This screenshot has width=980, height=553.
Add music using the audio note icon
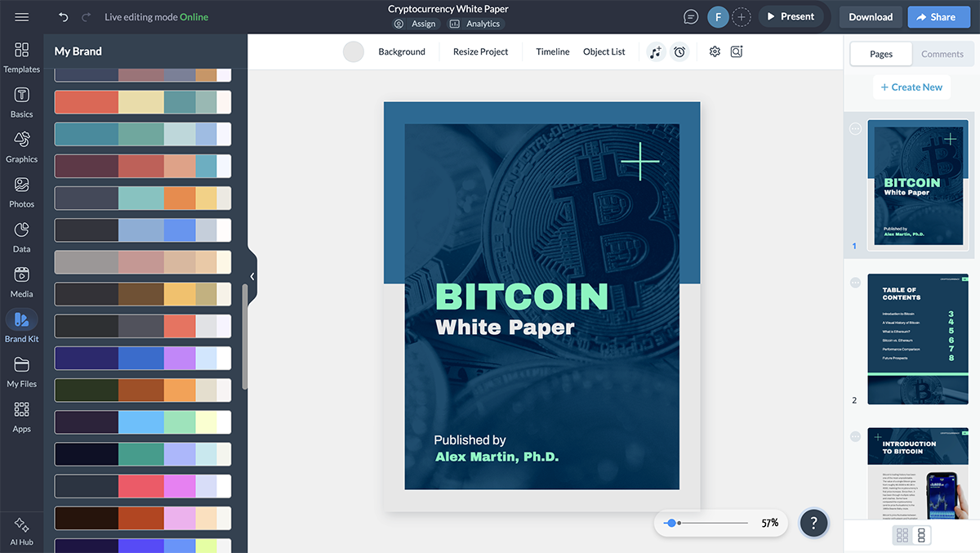[x=656, y=51]
